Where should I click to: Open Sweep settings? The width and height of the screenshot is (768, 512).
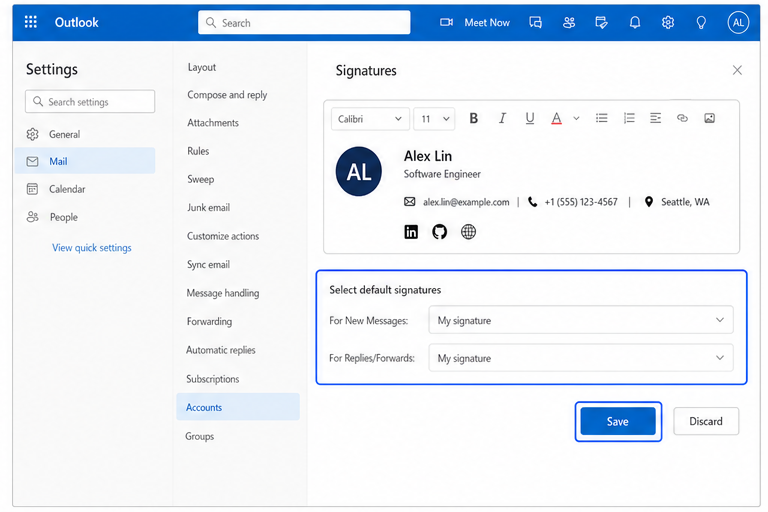[200, 179]
